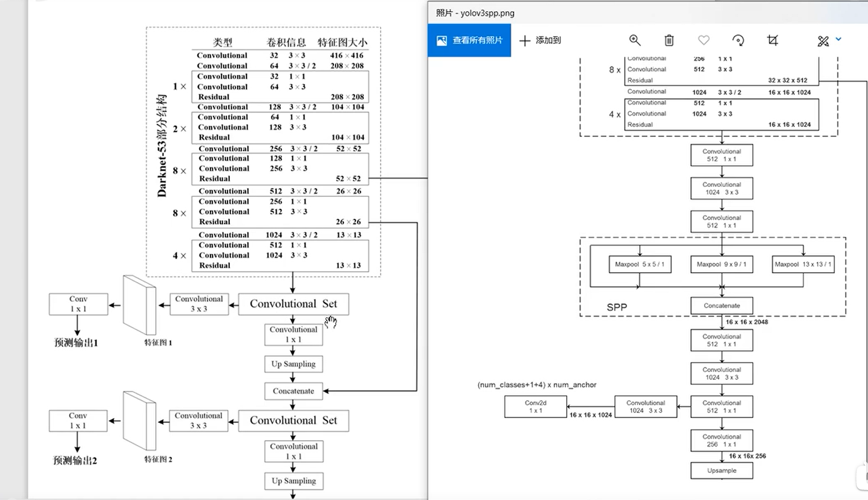Select the crop tool icon

point(773,40)
